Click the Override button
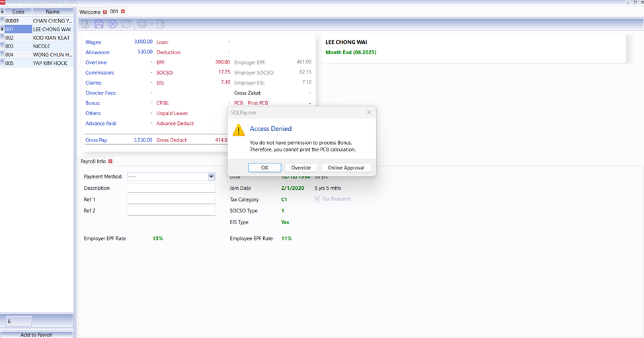Viewport: 644px width, 338px height. tap(301, 167)
